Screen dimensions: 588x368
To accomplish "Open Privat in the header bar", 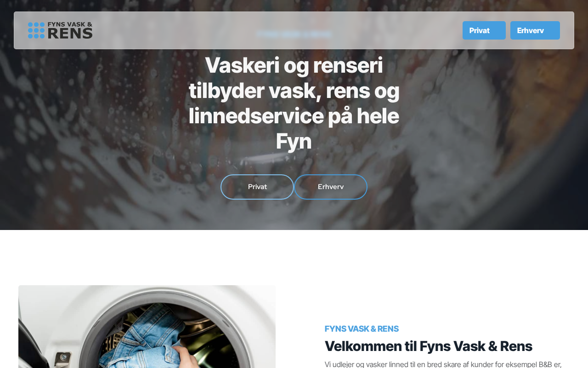I will pyautogui.click(x=484, y=30).
